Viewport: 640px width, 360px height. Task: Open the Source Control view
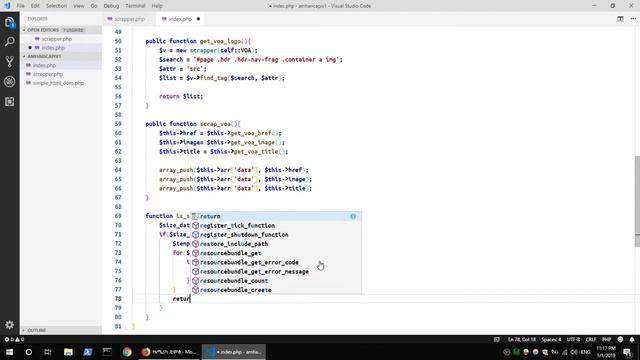(x=10, y=62)
